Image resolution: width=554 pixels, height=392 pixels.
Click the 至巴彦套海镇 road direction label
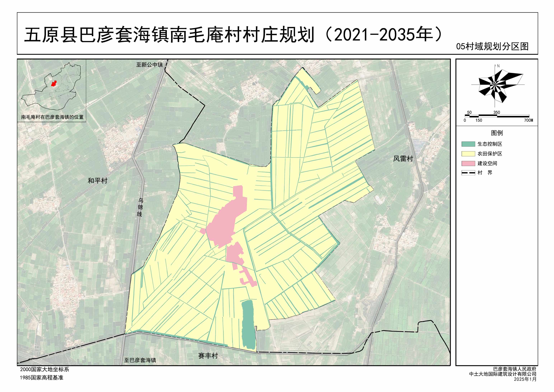pos(140,360)
